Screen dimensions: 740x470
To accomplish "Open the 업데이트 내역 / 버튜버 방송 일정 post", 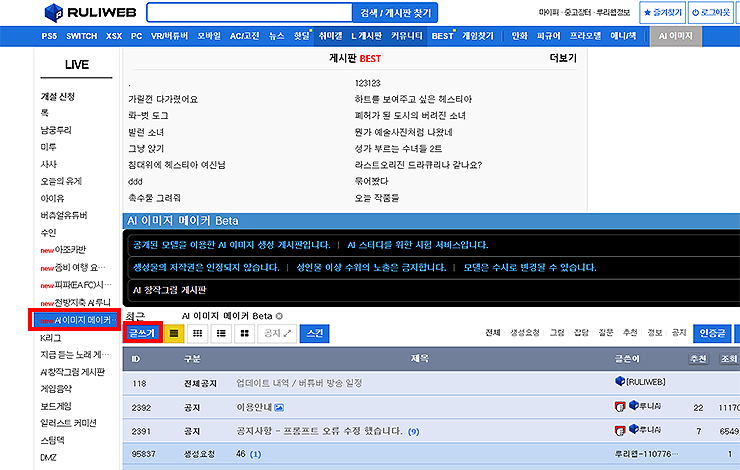I will click(x=299, y=383).
